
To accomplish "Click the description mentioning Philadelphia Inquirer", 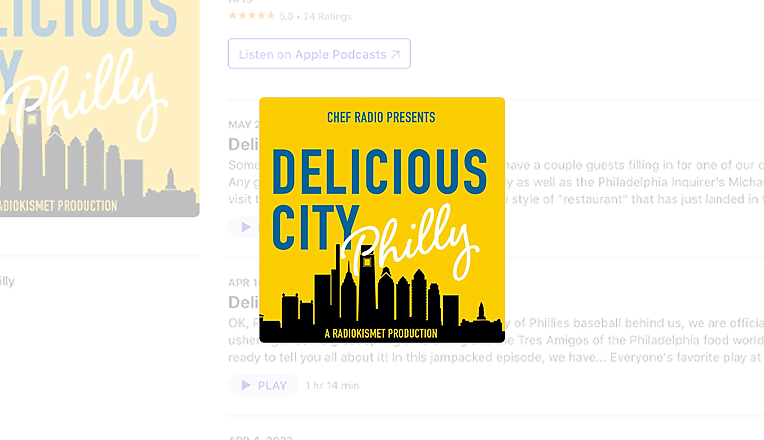I will point(634,182).
